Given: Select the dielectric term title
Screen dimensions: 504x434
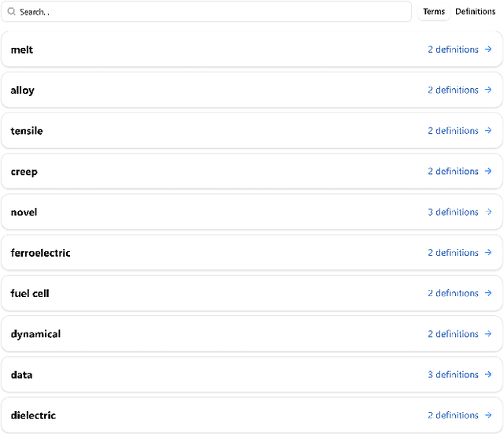Looking at the screenshot, I should click(x=33, y=415).
